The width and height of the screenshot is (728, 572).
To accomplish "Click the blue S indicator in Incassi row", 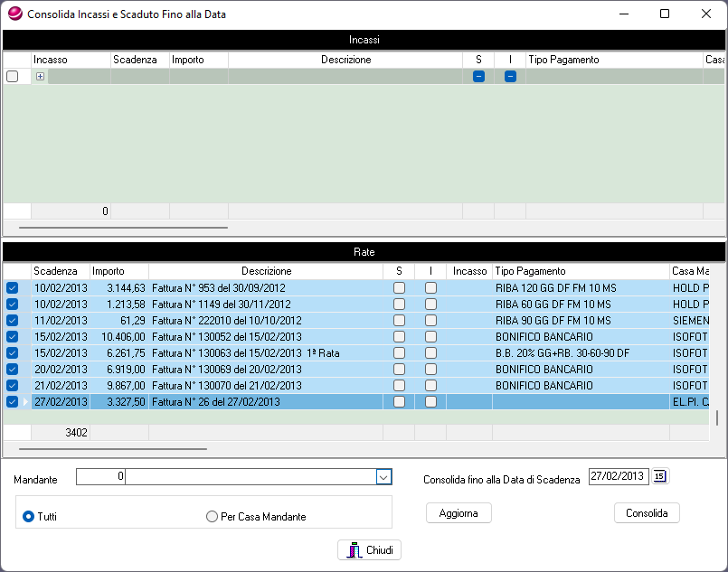I will pos(478,77).
